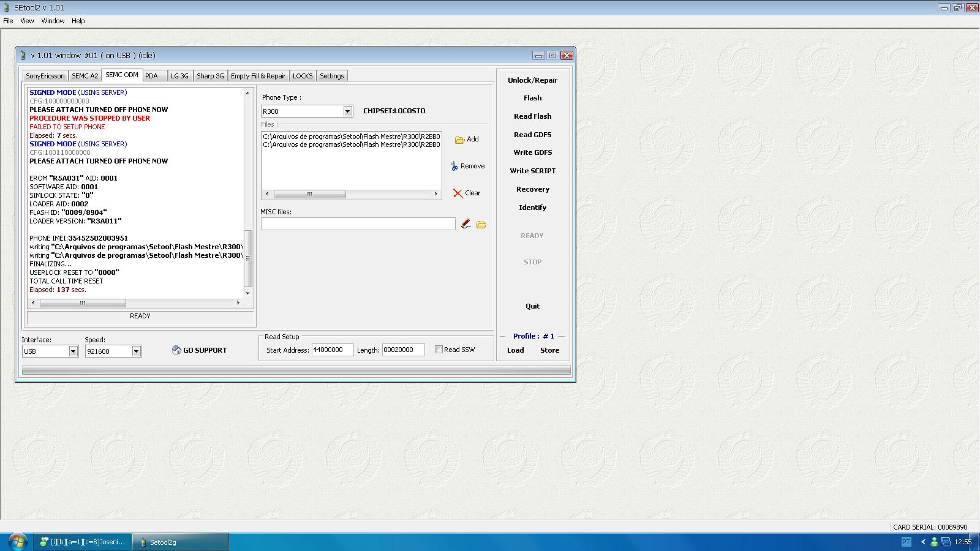This screenshot has width=980, height=551.
Task: Click the log horizontal scrollbar thumb
Action: (83, 303)
